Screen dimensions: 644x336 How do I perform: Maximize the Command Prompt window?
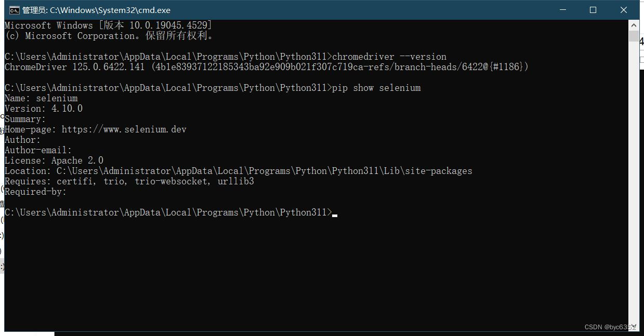(x=593, y=9)
